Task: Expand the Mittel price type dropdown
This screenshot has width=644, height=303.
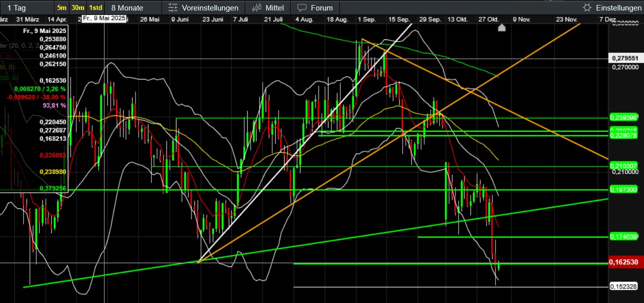Action: click(275, 8)
